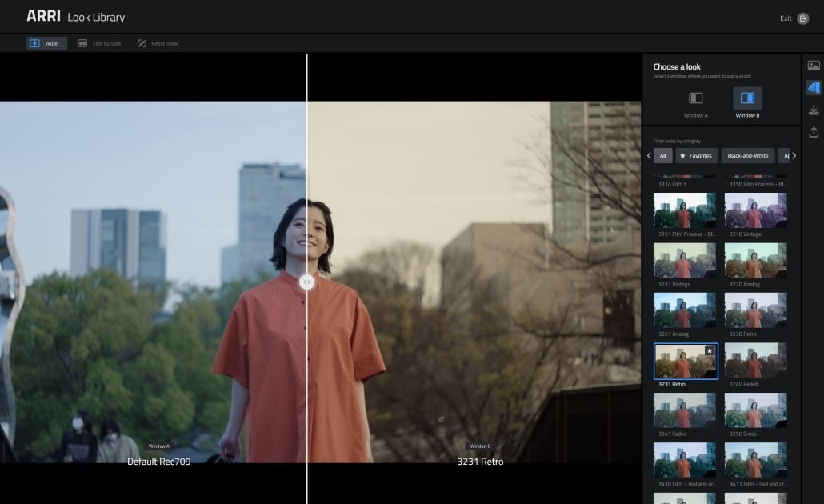The width and height of the screenshot is (824, 504).
Task: Click the wipe divider handle
Action: [306, 282]
